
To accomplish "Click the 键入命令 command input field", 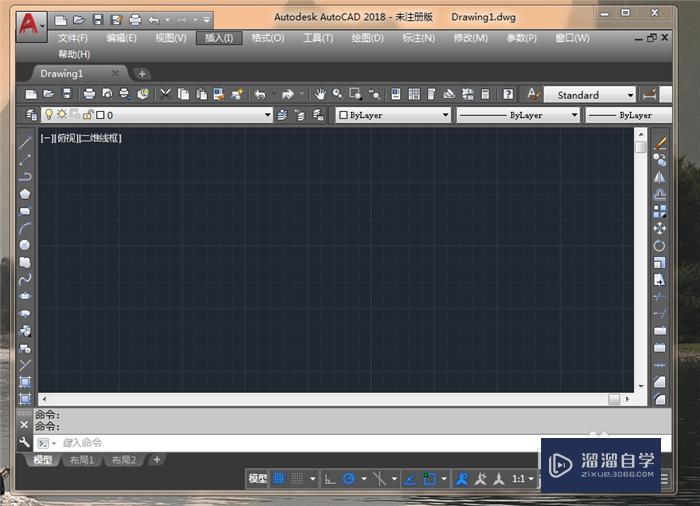I will tap(300, 442).
